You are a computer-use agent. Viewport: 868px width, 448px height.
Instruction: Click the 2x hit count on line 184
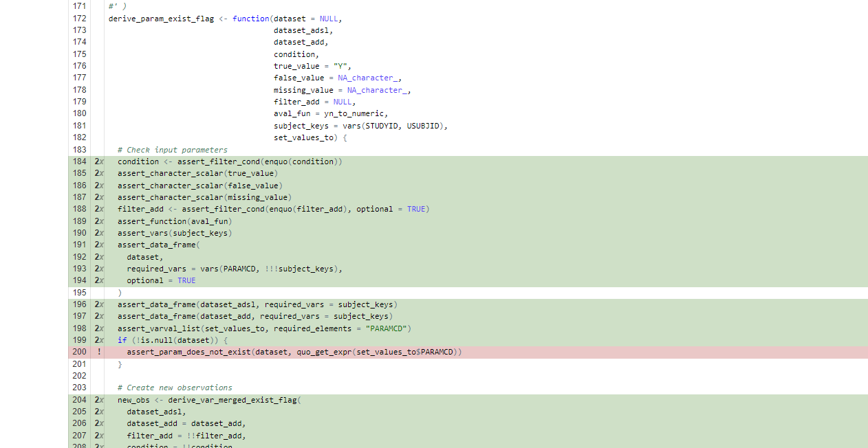coord(99,161)
